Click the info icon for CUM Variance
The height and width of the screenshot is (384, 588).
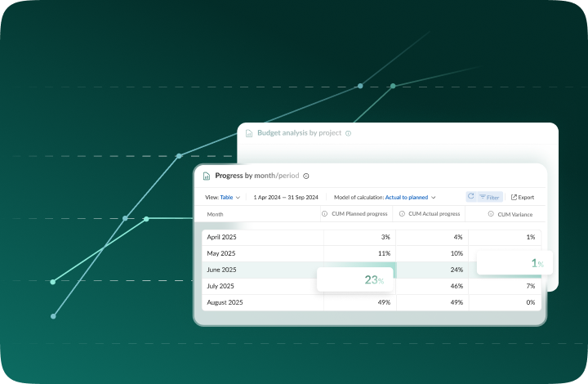coord(491,214)
